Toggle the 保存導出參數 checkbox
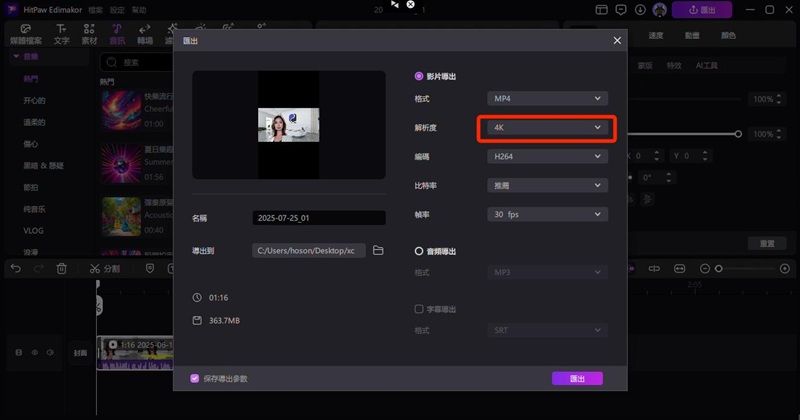 (195, 379)
